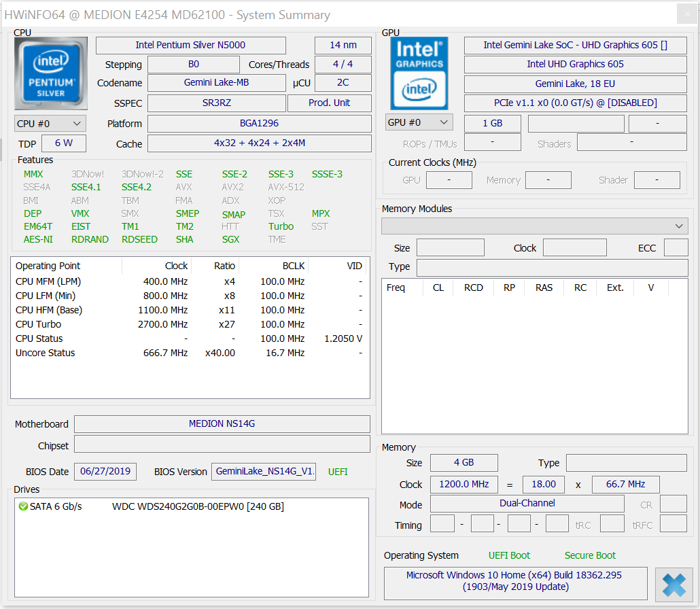Click the RDSEED feature label
This screenshot has height=609, width=700.
[139, 239]
